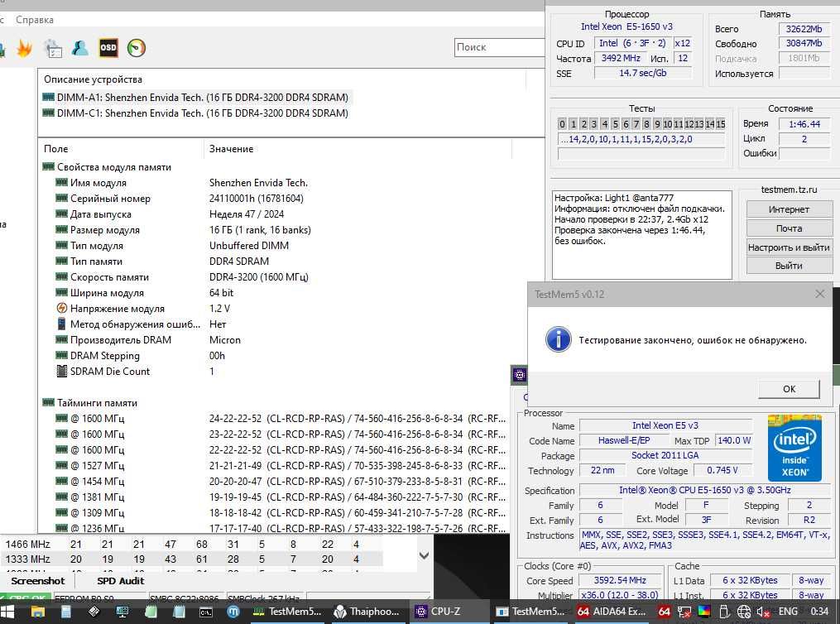
Task: Click Настроить и выйти button in TestMem5
Action: point(790,247)
